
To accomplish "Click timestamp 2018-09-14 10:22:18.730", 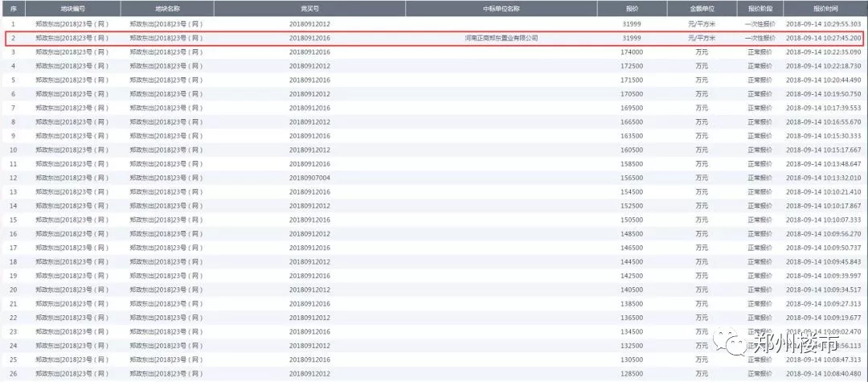I will click(823, 66).
